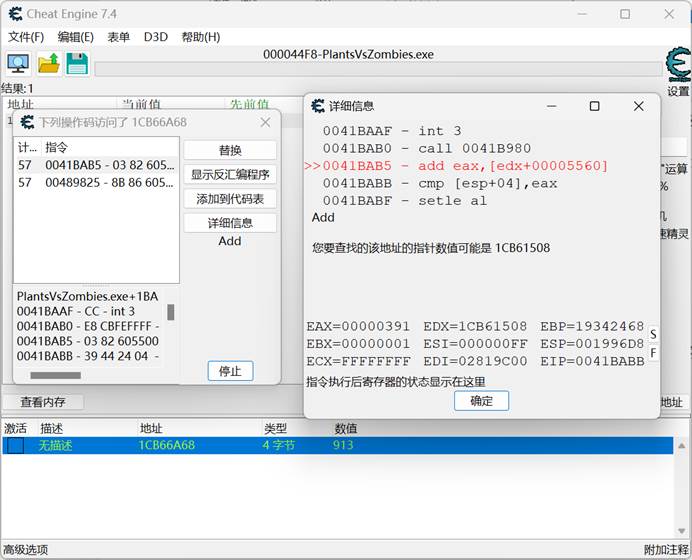Click the 类型 column header
The width and height of the screenshot is (692, 560).
(x=275, y=428)
